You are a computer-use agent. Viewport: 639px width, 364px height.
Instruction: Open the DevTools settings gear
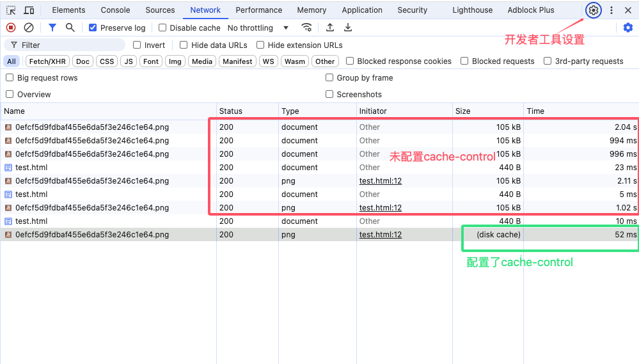(x=594, y=10)
